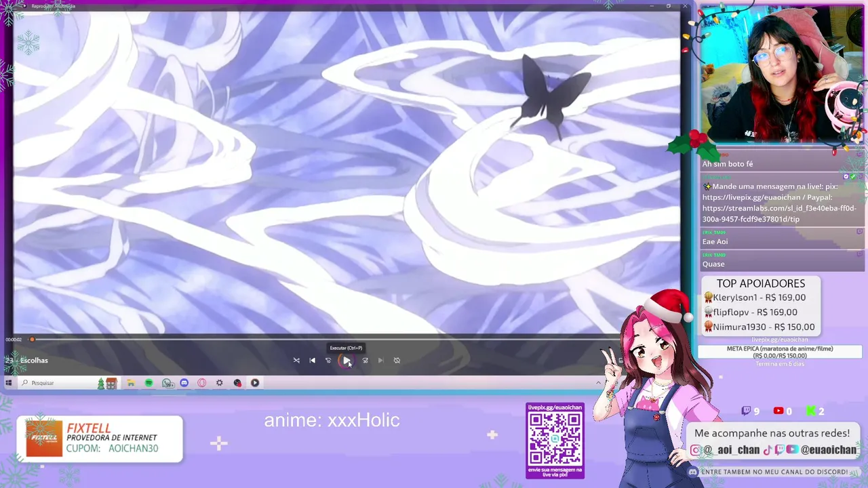Click the 'AOICHAN30' coupon code text
This screenshot has height=488, width=868.
coord(133,449)
